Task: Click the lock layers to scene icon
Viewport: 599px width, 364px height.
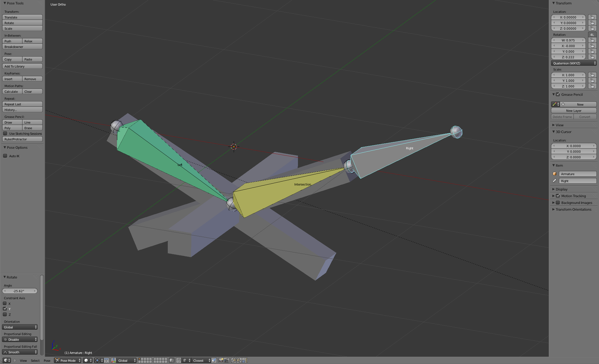Action: point(172,360)
